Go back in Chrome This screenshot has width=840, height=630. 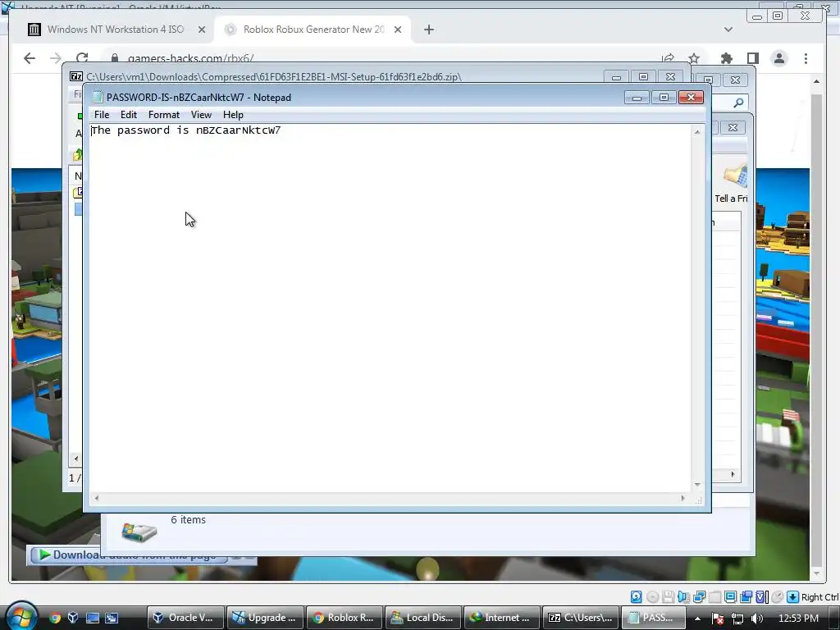tap(30, 58)
